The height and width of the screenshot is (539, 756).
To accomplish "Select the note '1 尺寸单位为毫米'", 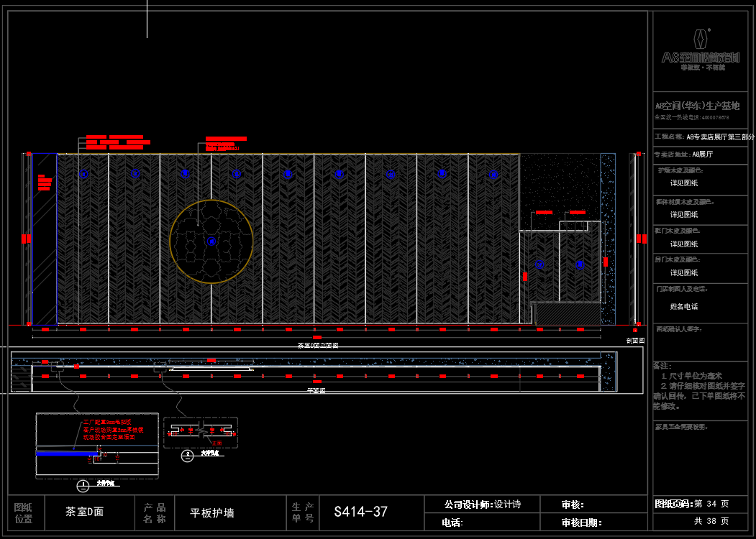I will pos(692,376).
